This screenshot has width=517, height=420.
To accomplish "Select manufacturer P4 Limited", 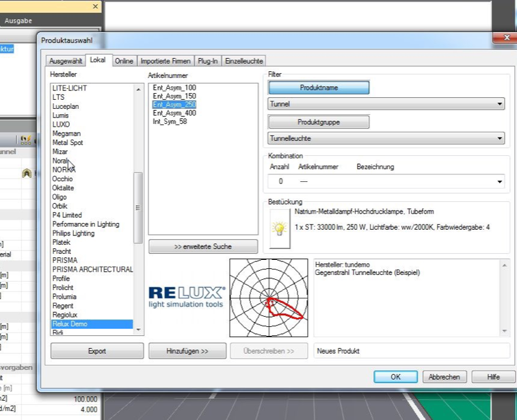I will 67,215.
